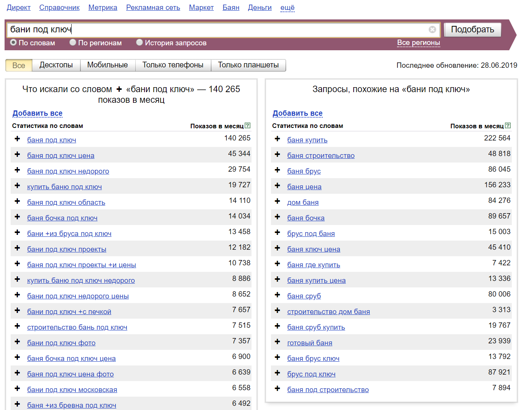Open 'Баян' in the top navigation

click(231, 8)
